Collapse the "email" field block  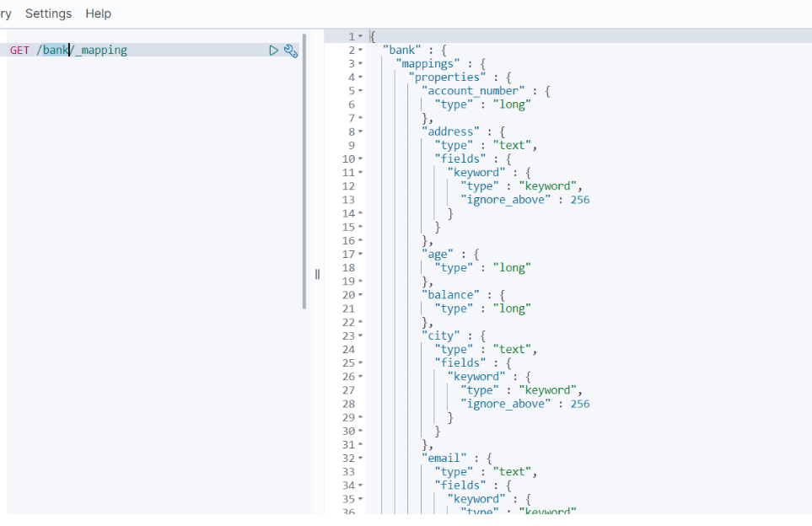coord(361,458)
